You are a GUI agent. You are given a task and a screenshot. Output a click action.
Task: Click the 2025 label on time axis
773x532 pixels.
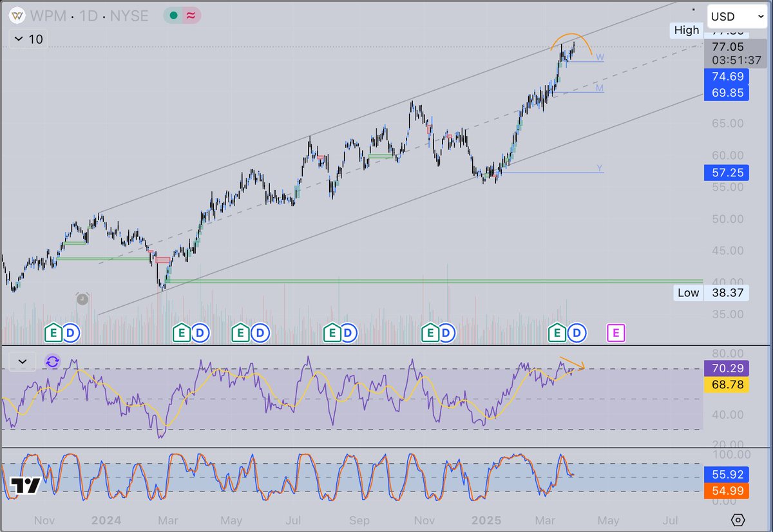pos(487,520)
